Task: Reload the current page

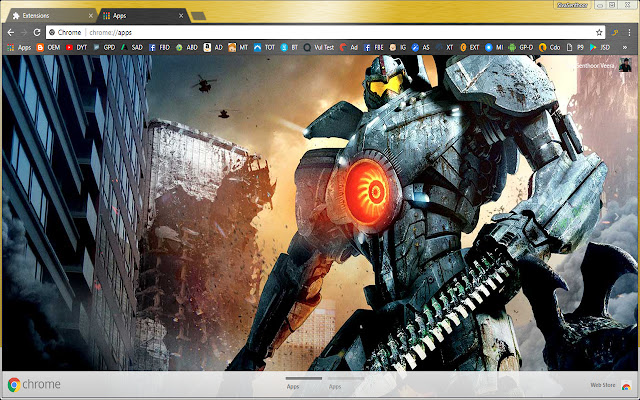Action: click(37, 32)
